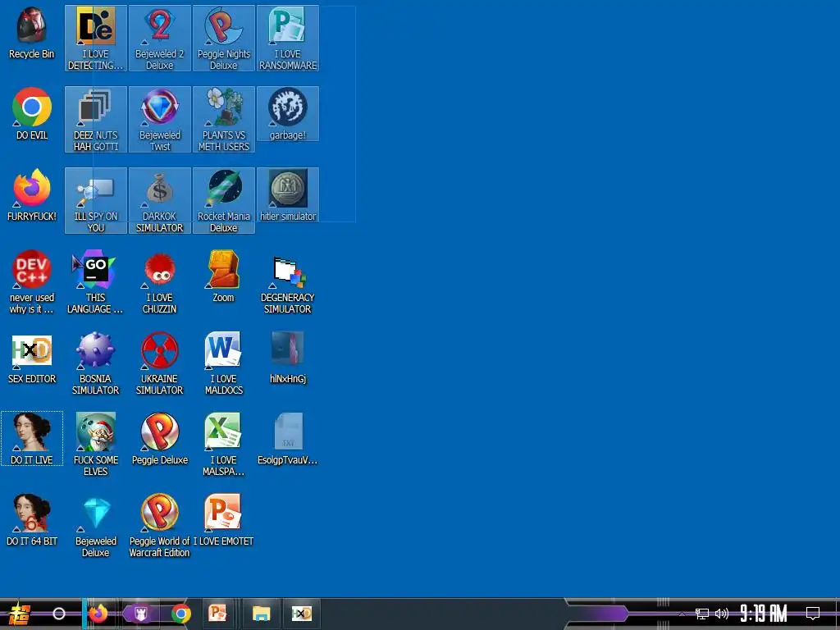Screen dimensions: 840x630
Task: Select the I LOVE MALSPA Excel icon
Action: click(x=223, y=444)
